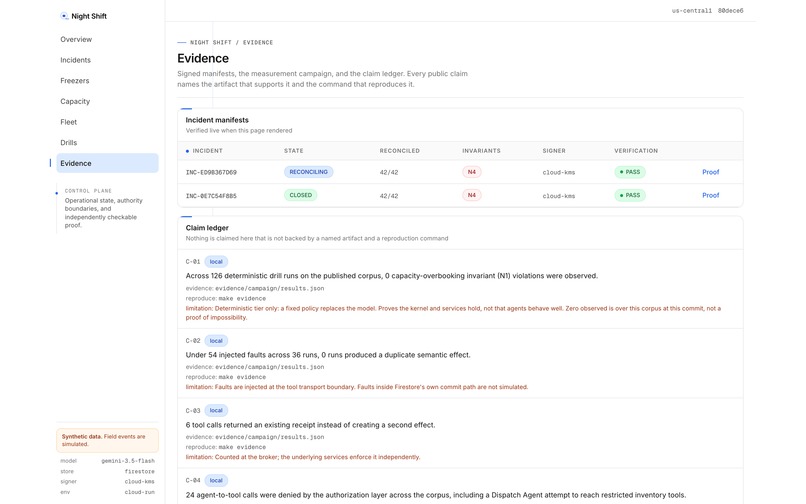This screenshot has height=504, width=806.
Task: Click the firestore store value
Action: [139, 472]
